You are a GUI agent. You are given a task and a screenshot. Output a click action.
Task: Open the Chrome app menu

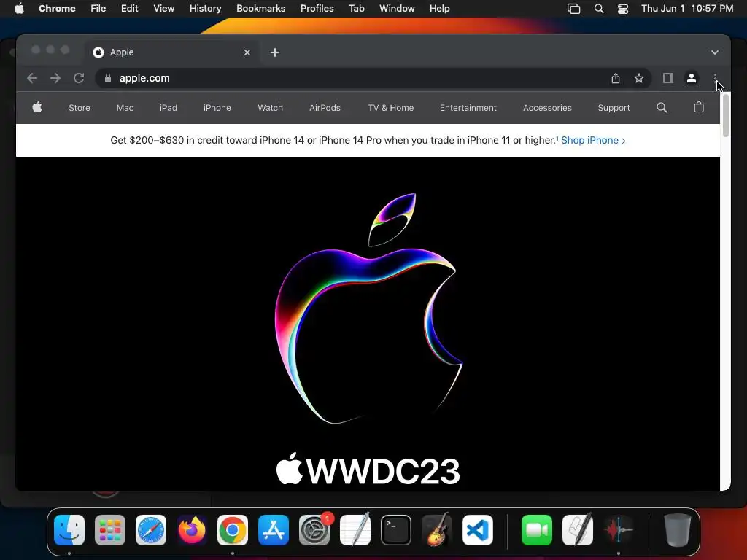pos(57,8)
